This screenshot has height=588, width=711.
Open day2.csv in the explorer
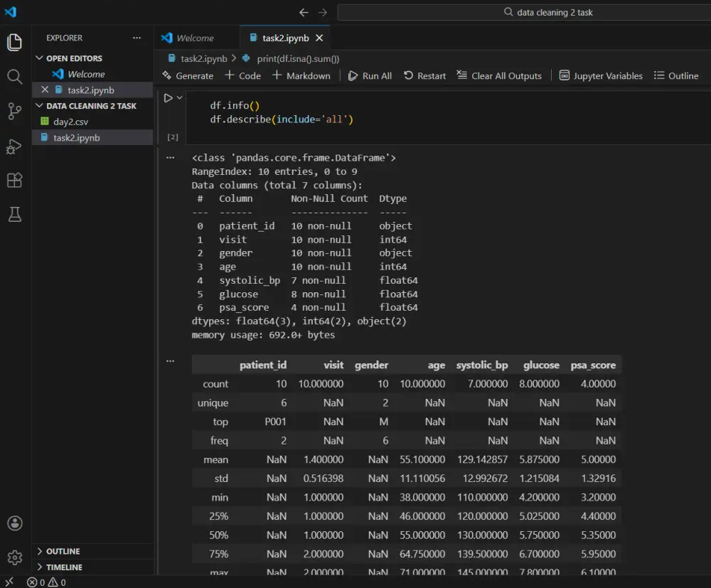[70, 122]
